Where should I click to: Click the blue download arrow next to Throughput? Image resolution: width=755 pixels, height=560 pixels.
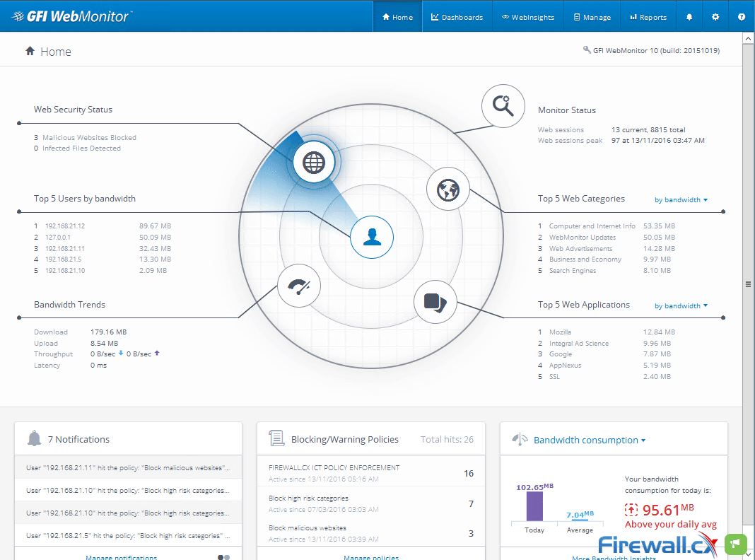click(121, 353)
